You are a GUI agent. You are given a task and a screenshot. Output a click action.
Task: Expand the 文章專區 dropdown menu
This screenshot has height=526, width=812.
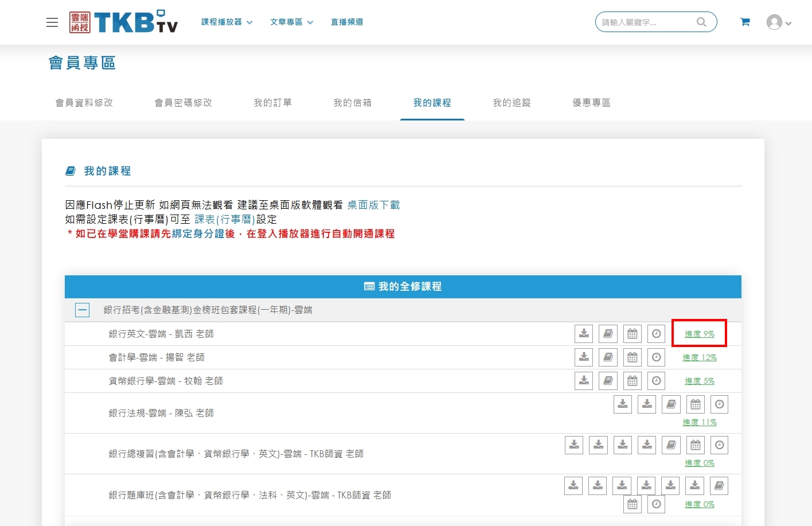[291, 22]
